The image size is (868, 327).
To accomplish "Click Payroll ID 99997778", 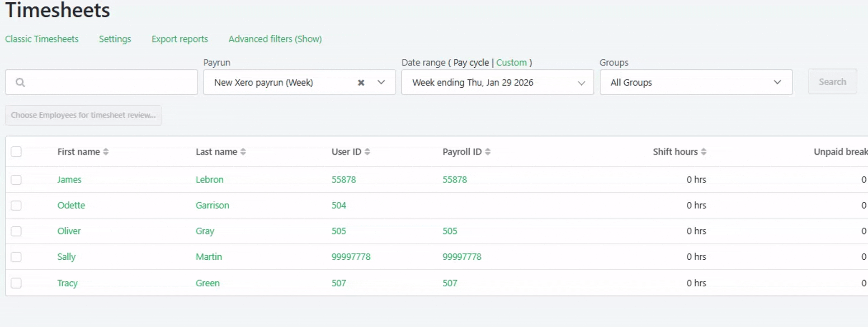I will coord(462,257).
